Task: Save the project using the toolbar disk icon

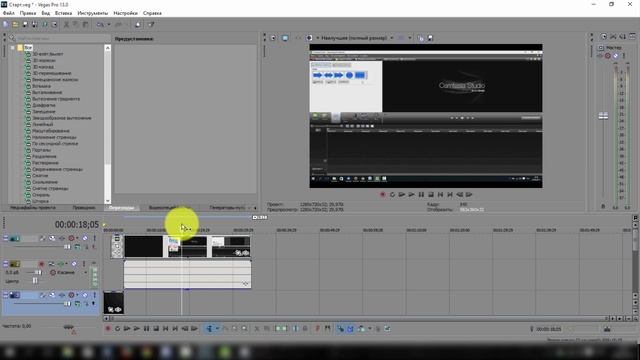Action: pyautogui.click(x=25, y=24)
